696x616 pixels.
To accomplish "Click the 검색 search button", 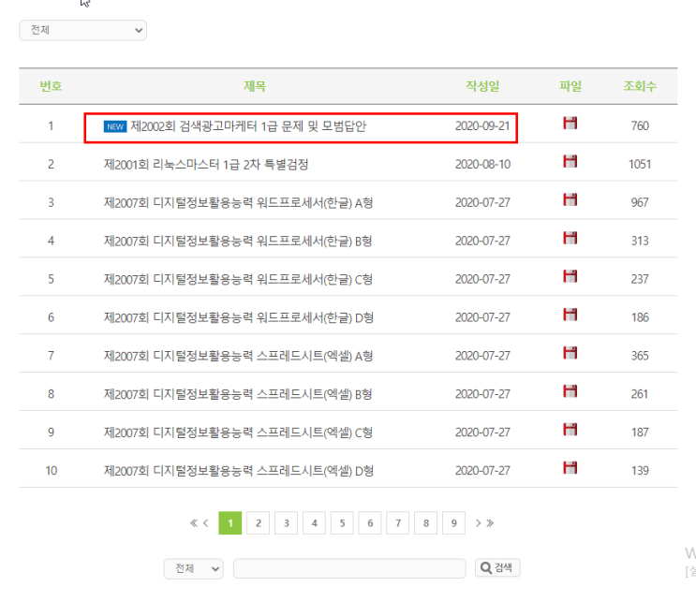I will click(x=497, y=567).
